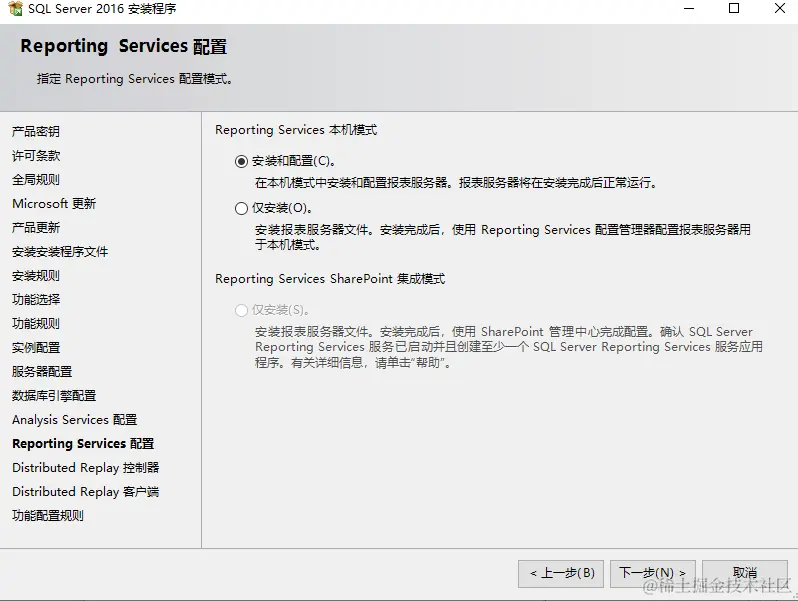Click the description text under 仅安装(O)

tap(503, 237)
